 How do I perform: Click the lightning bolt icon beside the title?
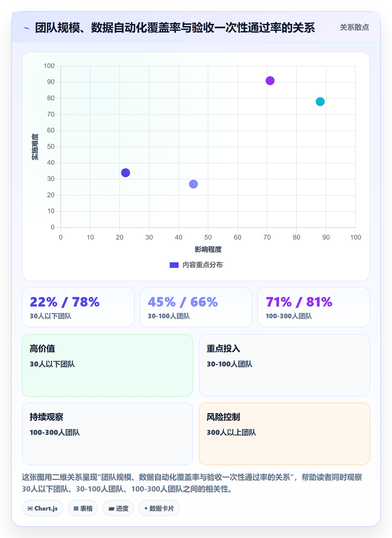click(x=27, y=28)
